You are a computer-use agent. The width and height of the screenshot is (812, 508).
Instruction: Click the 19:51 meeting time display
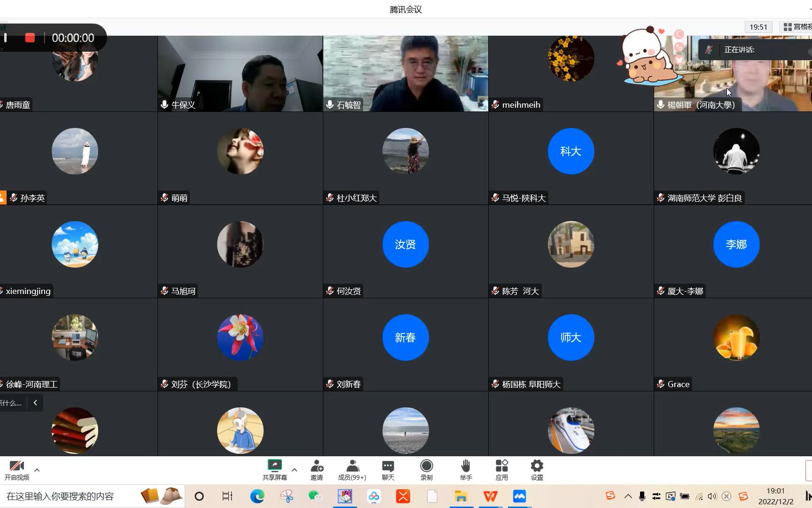[x=758, y=27]
